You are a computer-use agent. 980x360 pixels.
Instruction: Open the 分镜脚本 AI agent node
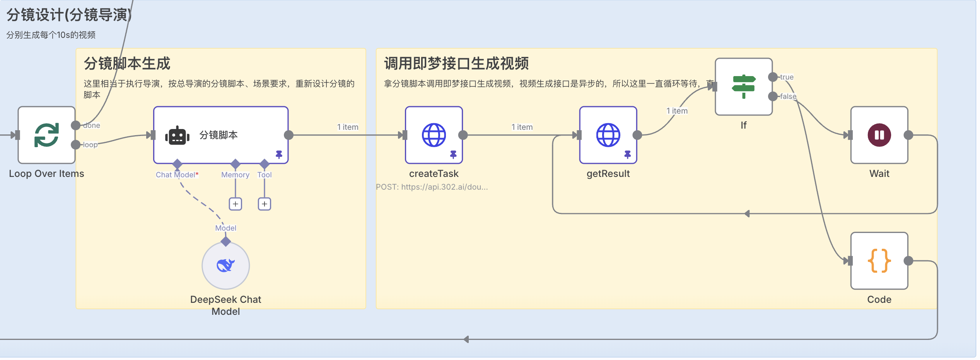pos(221,135)
